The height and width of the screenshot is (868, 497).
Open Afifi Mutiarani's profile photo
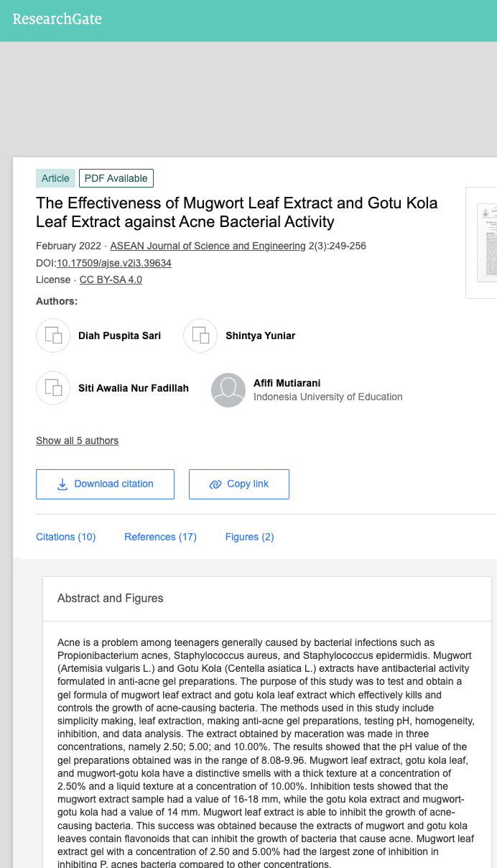228,390
